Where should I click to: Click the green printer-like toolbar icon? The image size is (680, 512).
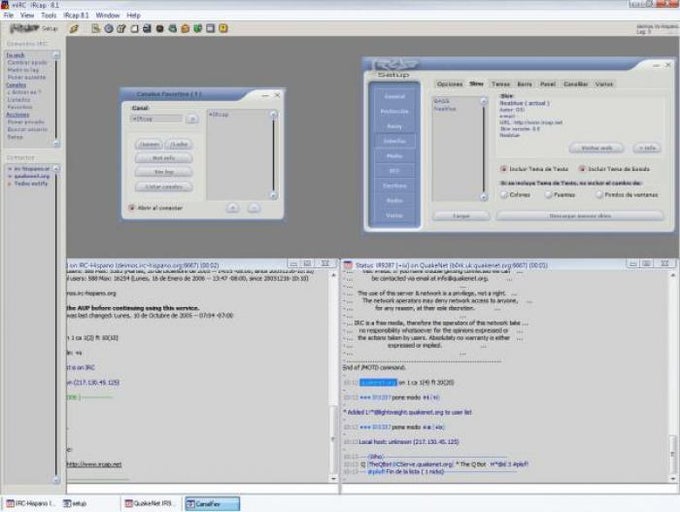(173, 29)
